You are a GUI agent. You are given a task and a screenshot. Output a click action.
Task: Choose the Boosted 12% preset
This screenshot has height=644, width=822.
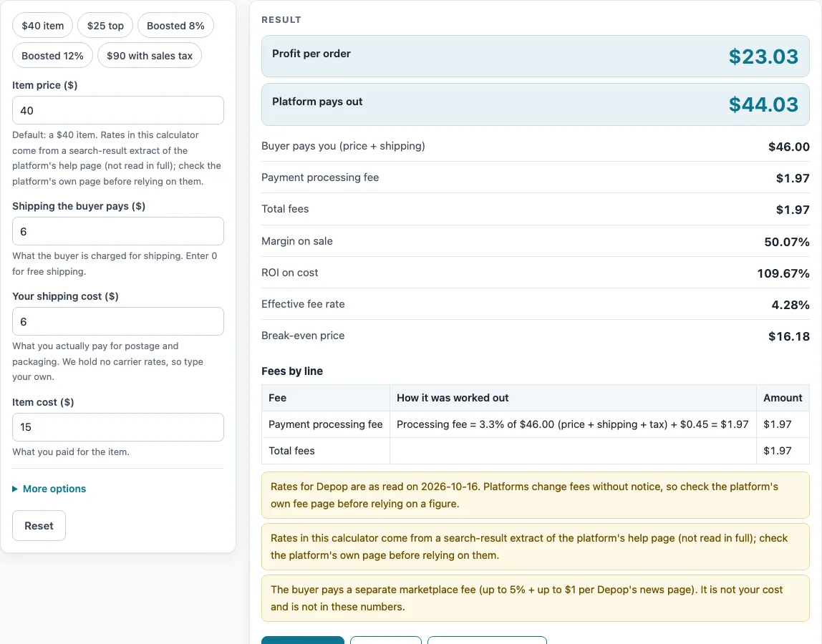click(x=52, y=56)
